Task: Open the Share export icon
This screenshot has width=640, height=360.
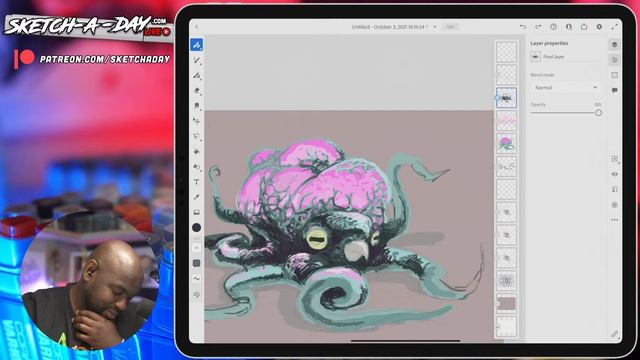Action: click(584, 27)
